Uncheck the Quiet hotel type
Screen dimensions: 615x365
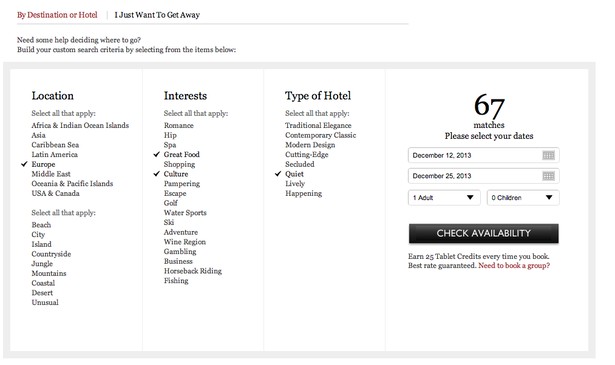click(294, 174)
